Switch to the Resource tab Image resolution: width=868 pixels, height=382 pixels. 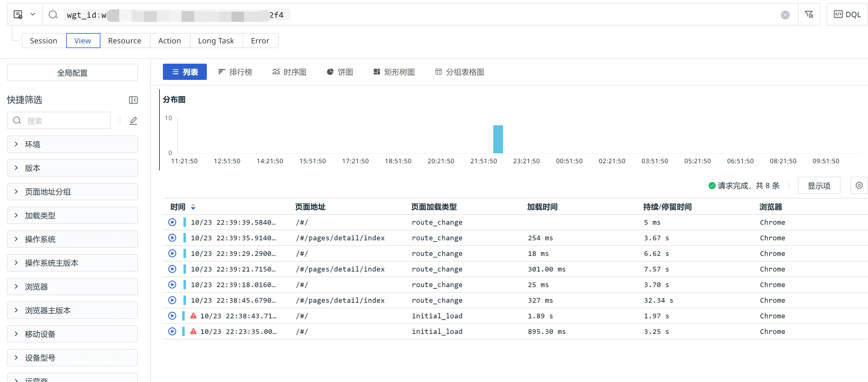tap(124, 41)
